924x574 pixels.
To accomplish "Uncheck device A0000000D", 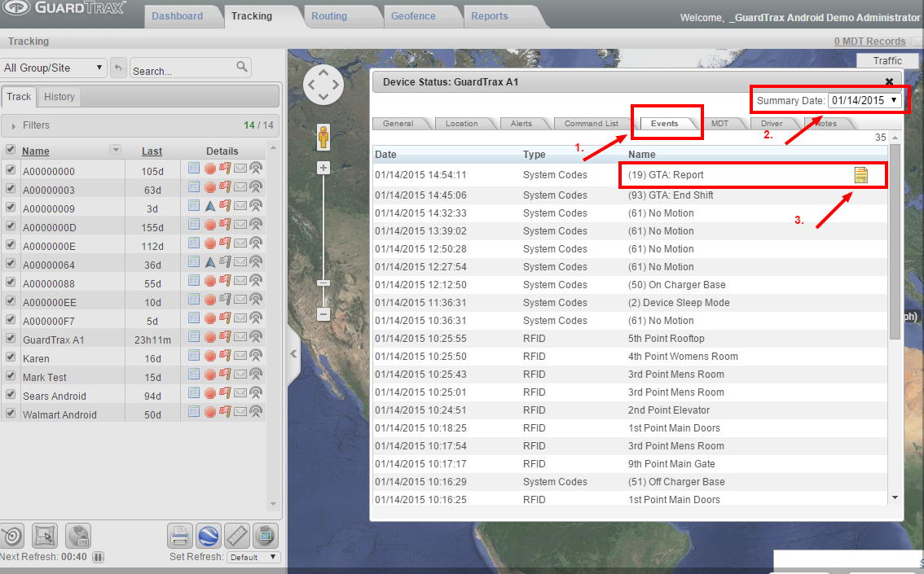I will (x=10, y=226).
